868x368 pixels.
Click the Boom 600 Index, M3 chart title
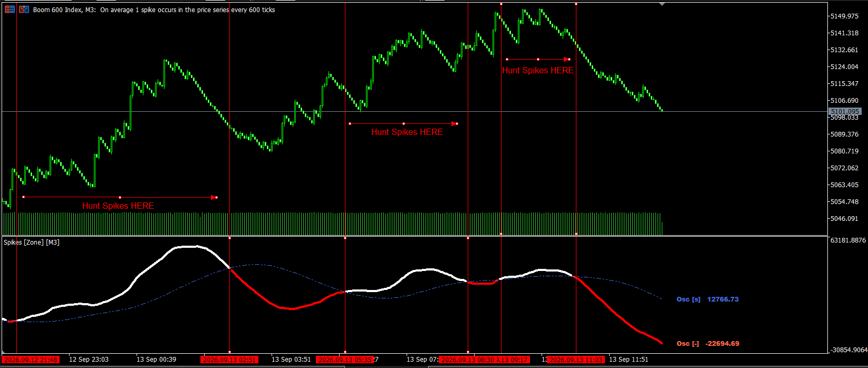[64, 9]
